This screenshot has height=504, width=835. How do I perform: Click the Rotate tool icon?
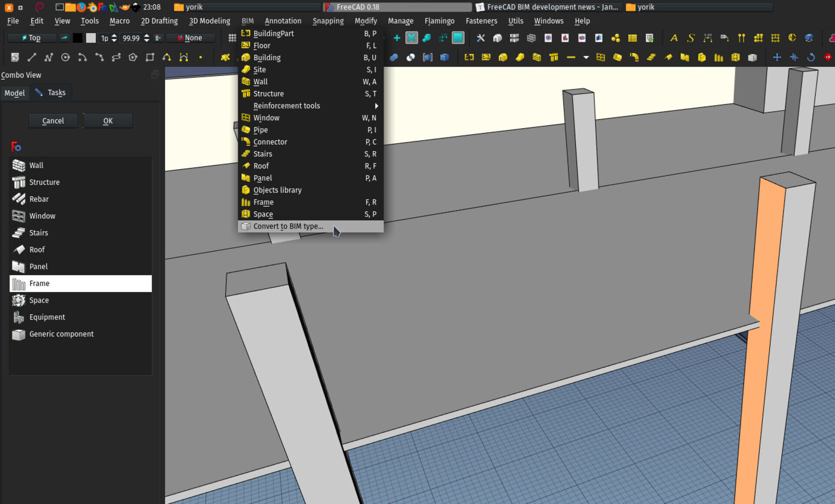coord(811,57)
